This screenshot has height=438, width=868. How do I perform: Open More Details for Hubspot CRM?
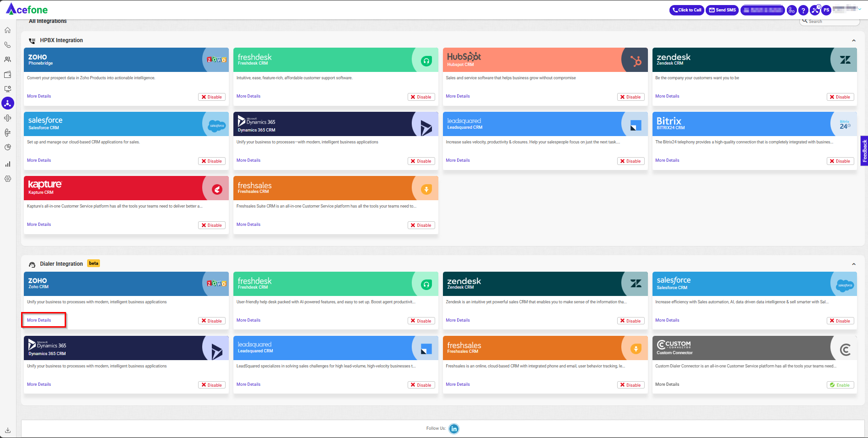pos(458,96)
